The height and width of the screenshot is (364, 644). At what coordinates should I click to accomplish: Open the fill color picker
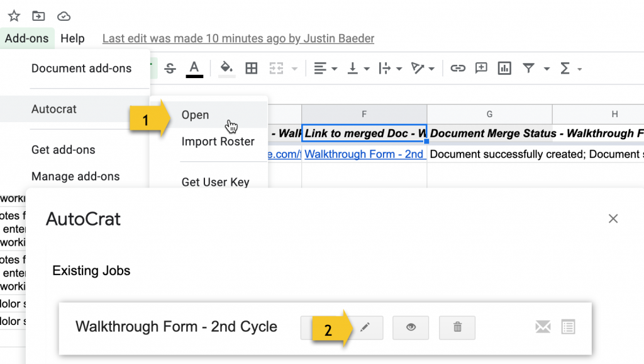coord(226,68)
